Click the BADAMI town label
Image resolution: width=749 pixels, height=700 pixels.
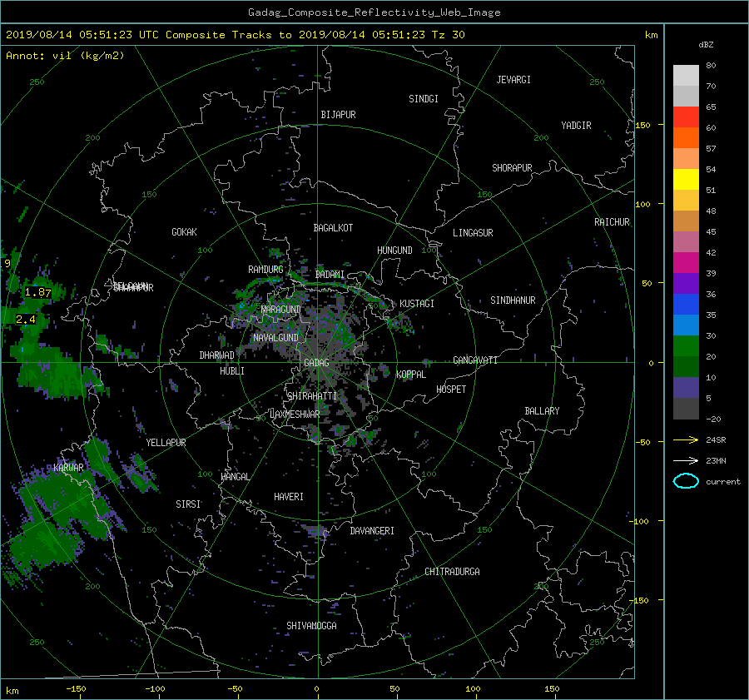tap(330, 275)
